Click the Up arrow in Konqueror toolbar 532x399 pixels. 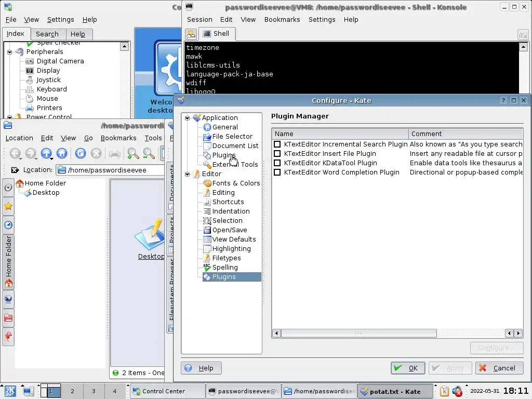46,153
